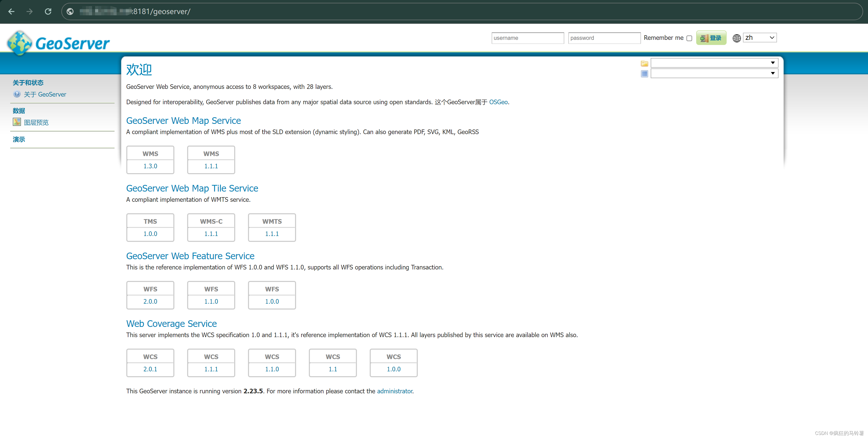Open 图层预览 in the sidebar
This screenshot has width=868, height=438.
[36, 123]
